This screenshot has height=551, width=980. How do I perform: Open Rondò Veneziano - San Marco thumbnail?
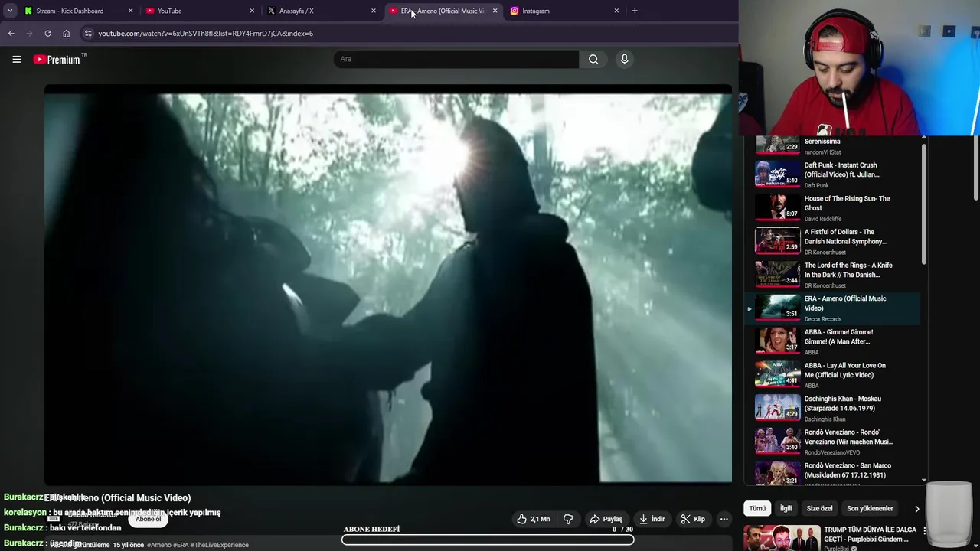click(777, 473)
